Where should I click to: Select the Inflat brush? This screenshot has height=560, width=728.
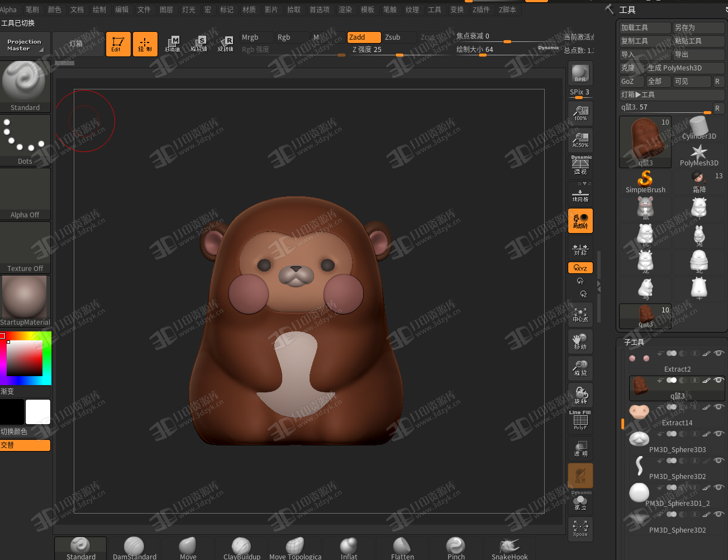(349, 548)
